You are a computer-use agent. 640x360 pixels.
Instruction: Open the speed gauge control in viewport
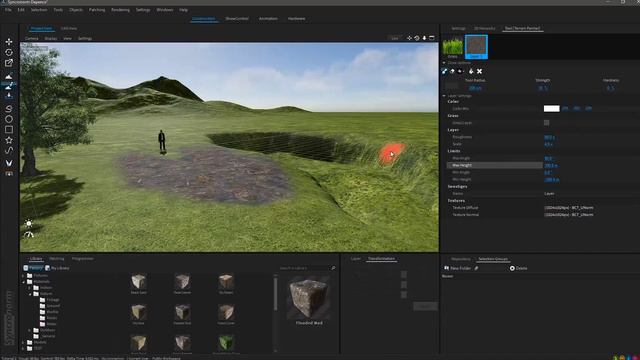click(29, 235)
